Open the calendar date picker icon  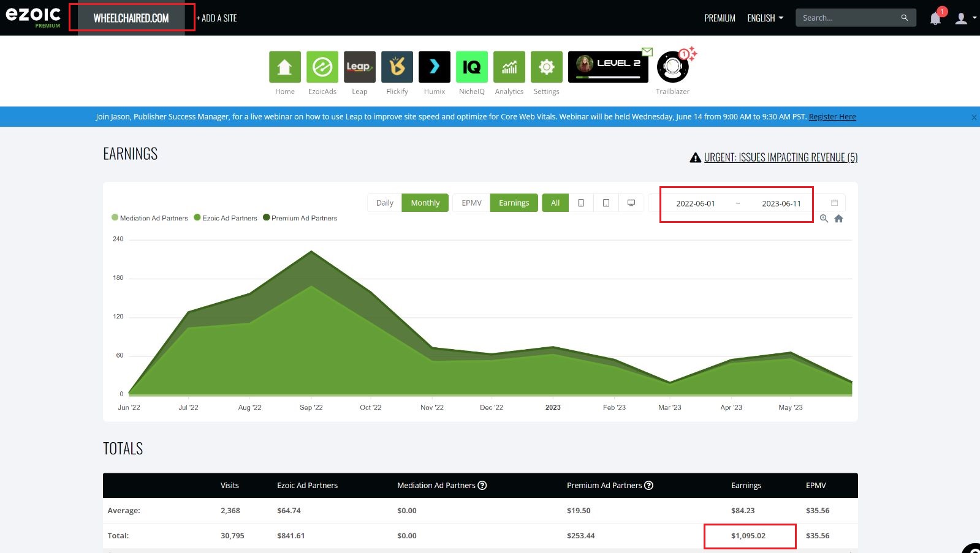pyautogui.click(x=834, y=203)
